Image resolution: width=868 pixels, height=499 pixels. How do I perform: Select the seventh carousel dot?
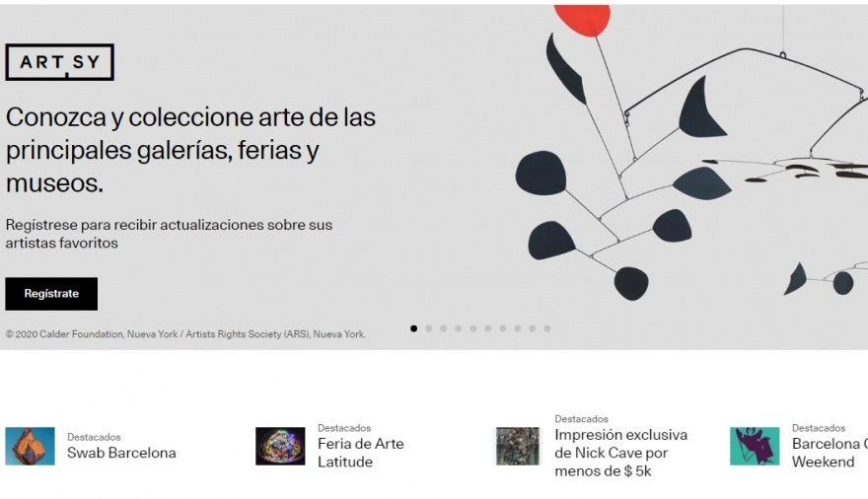(503, 328)
